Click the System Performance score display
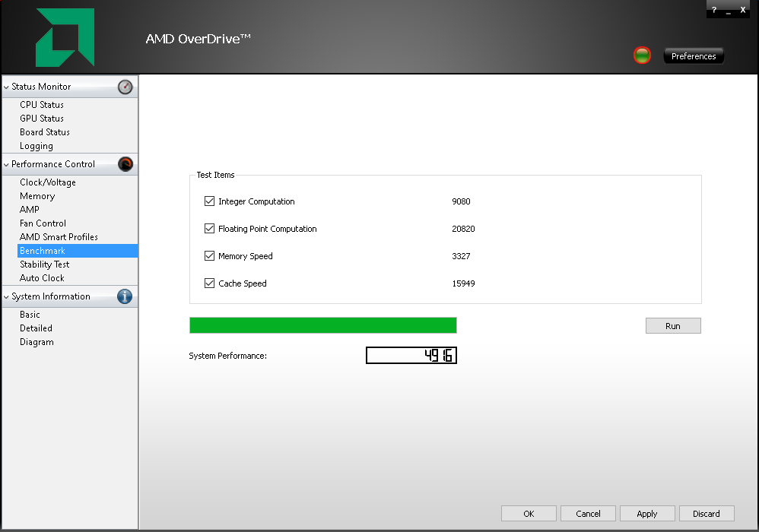This screenshot has width=759, height=532. point(411,356)
